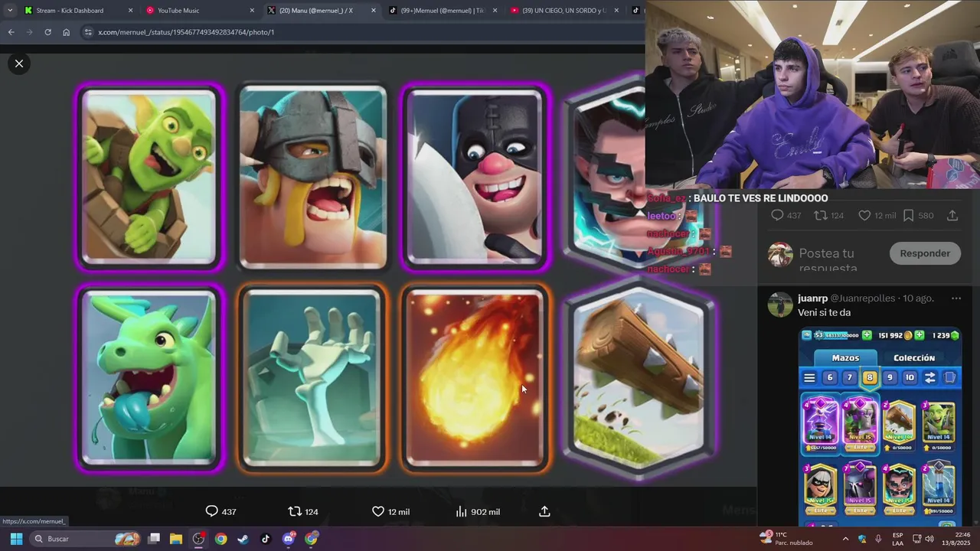
Task: Open the Mazos tab in reply image
Action: click(x=845, y=357)
